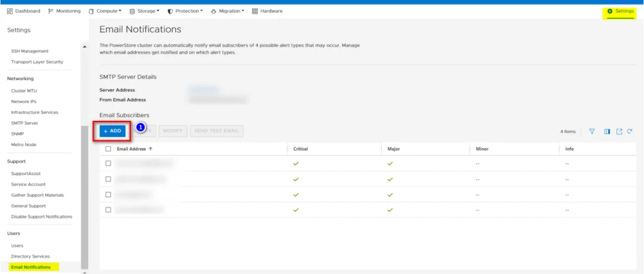
Task: Click the Add email subscriber button
Action: point(113,131)
